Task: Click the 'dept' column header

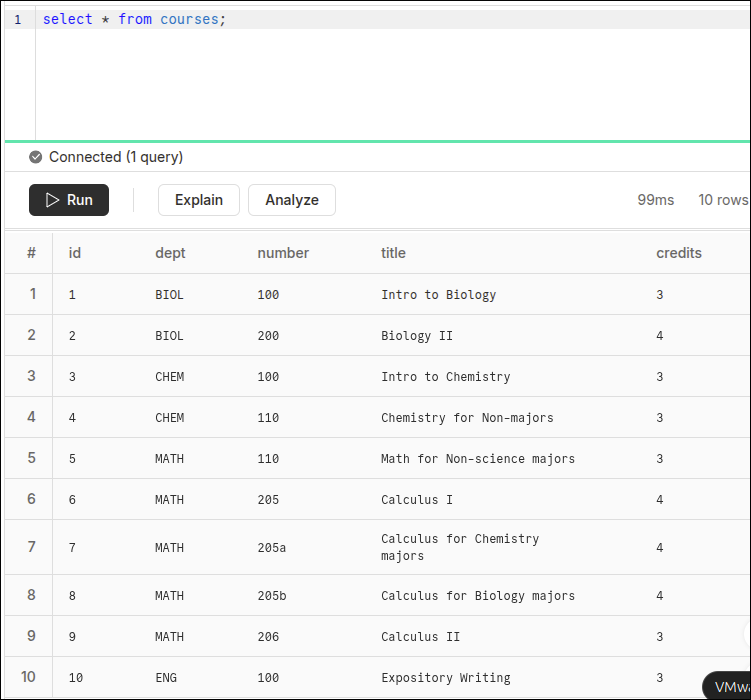Action: point(170,253)
